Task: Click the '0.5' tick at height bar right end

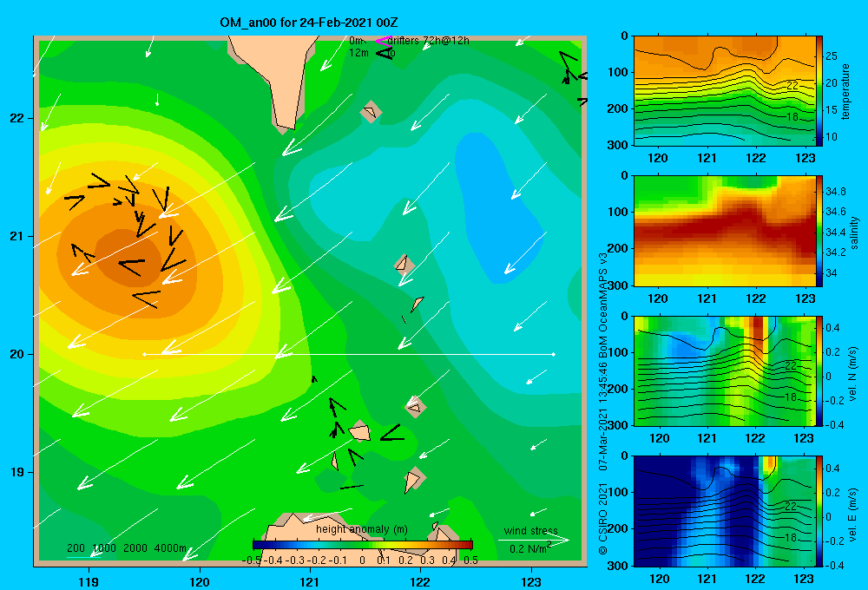Action: tap(471, 560)
